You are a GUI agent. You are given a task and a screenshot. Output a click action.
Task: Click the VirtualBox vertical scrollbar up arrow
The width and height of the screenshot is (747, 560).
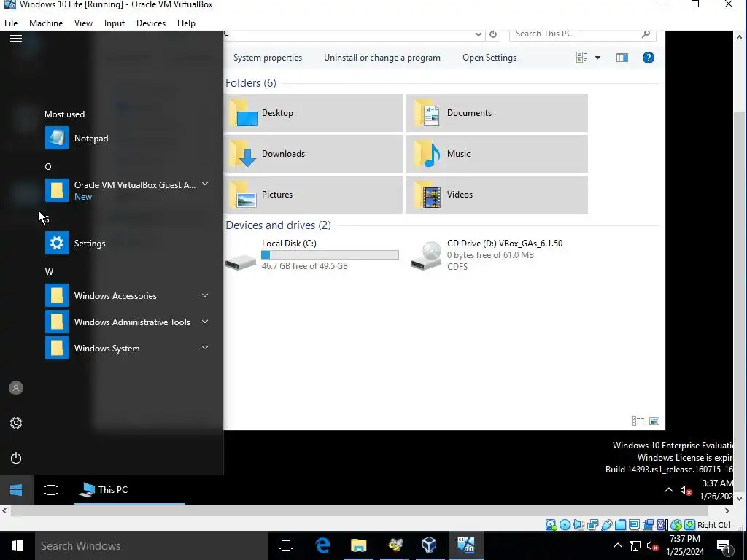point(739,36)
